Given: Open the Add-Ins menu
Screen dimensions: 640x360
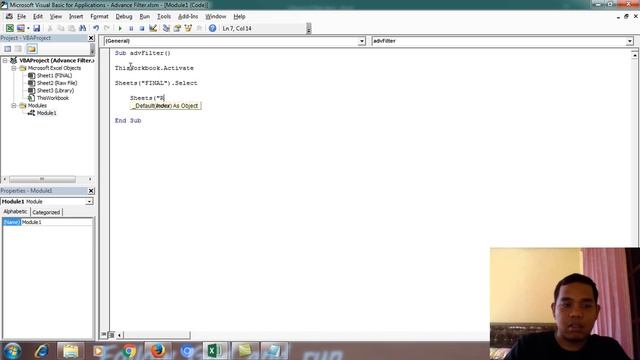Looking at the screenshot, I should tap(188, 17).
